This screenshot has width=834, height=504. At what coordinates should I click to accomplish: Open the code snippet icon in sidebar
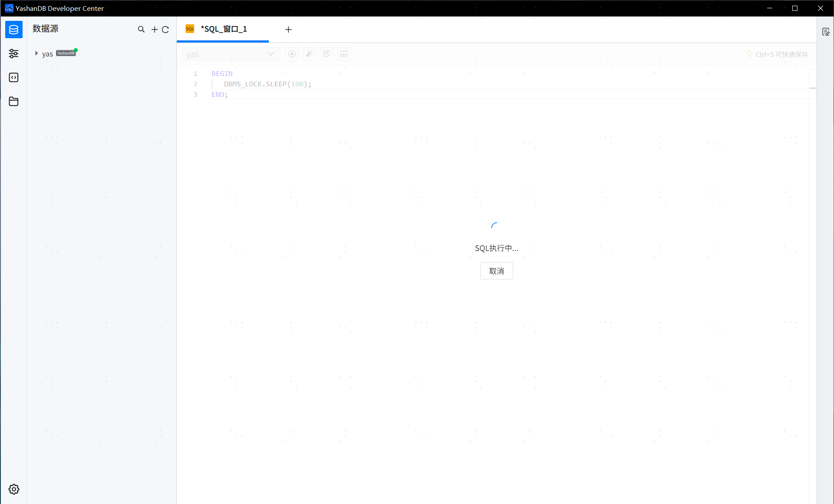point(13,77)
